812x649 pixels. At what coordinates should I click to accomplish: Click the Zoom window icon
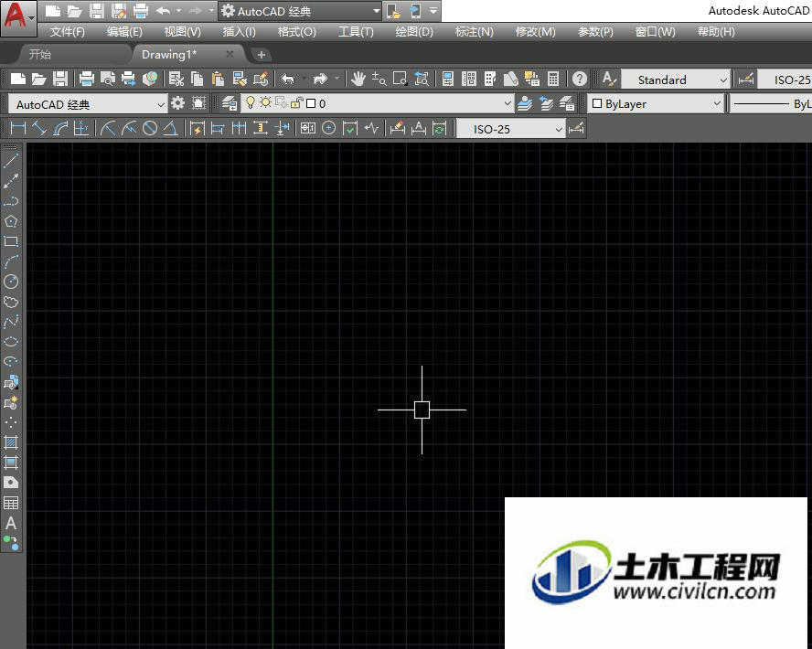[400, 79]
